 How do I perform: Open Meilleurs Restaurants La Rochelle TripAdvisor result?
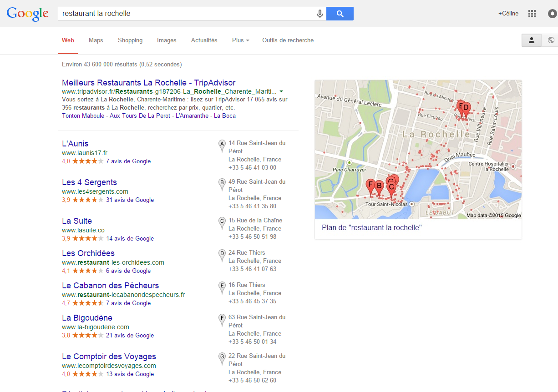(x=149, y=83)
